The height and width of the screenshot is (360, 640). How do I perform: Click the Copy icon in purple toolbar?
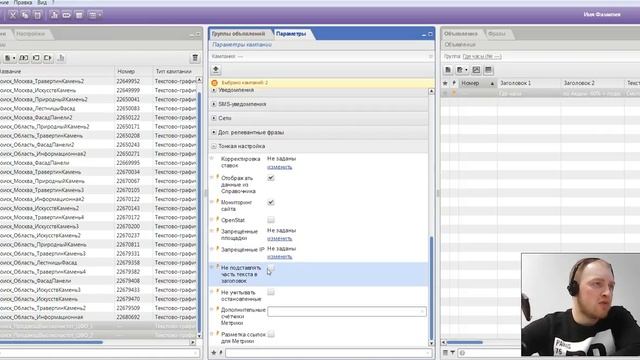25,15
